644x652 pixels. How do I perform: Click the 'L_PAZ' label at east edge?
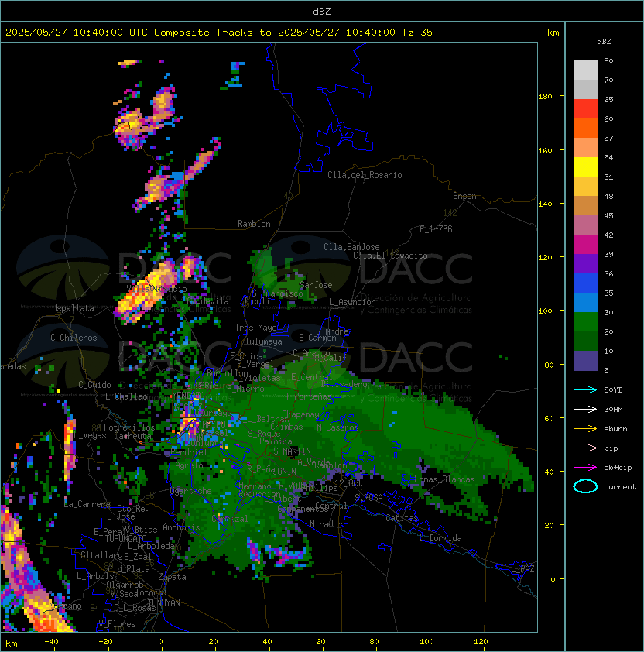[522, 569]
